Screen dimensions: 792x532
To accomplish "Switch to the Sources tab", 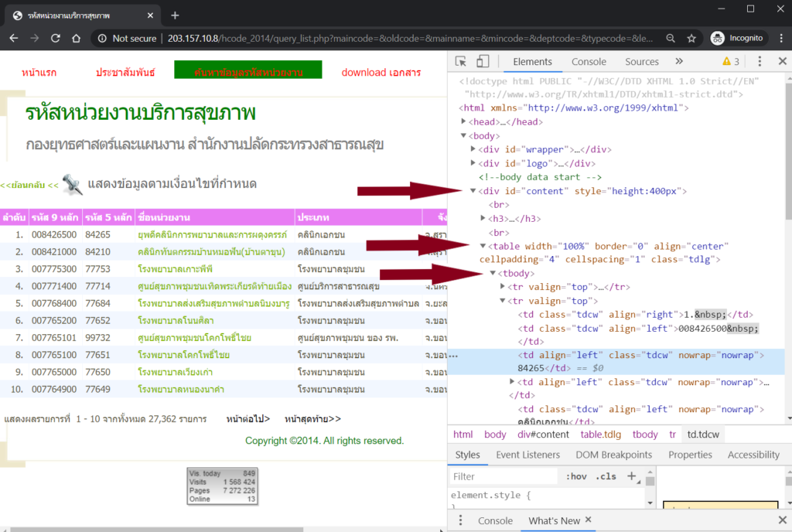I will click(642, 62).
